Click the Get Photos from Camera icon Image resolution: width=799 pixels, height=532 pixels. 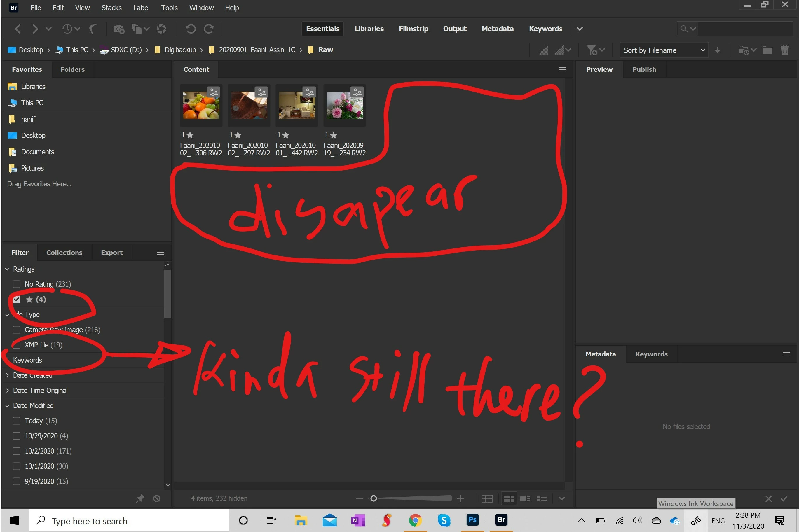pyautogui.click(x=119, y=29)
